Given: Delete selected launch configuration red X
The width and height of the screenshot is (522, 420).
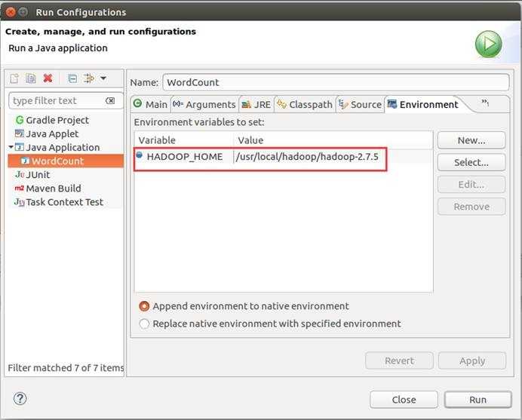Looking at the screenshot, I should pos(48,78).
